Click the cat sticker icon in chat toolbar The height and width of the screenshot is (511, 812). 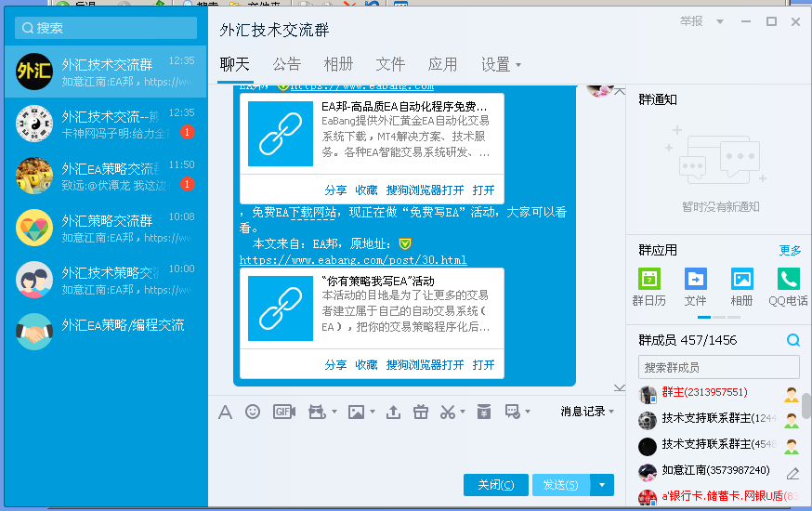pyautogui.click(x=317, y=412)
